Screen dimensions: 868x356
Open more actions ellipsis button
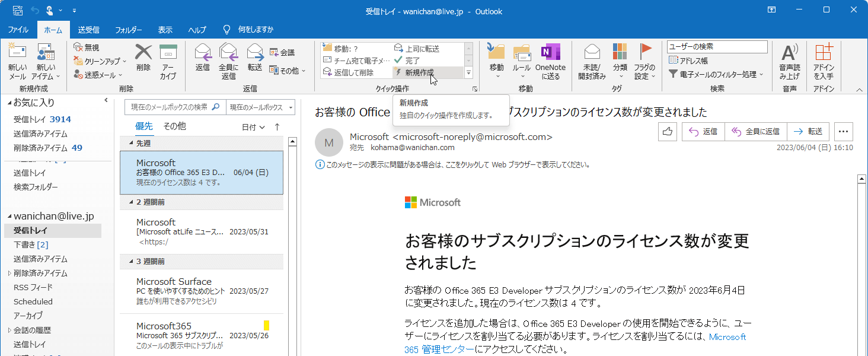pyautogui.click(x=844, y=132)
